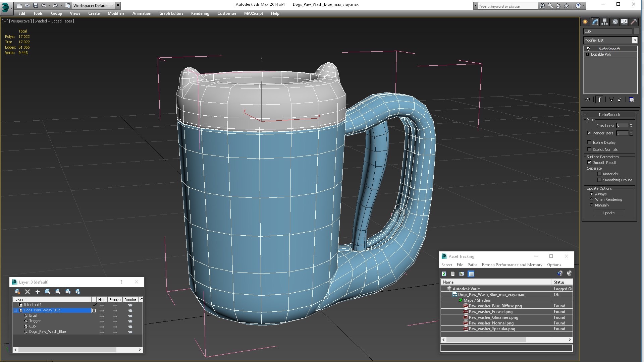Select the Manually update radio option
This screenshot has width=644, height=362.
tap(591, 205)
